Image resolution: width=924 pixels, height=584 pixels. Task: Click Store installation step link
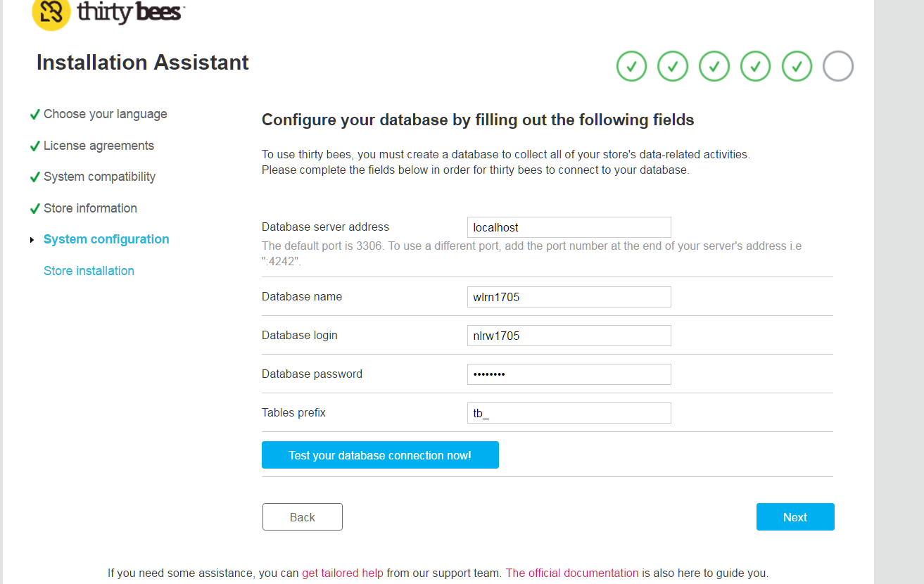click(89, 271)
